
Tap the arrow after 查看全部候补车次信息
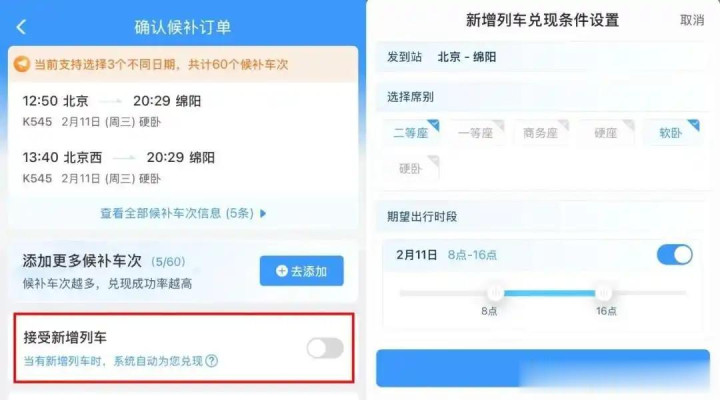(x=263, y=213)
